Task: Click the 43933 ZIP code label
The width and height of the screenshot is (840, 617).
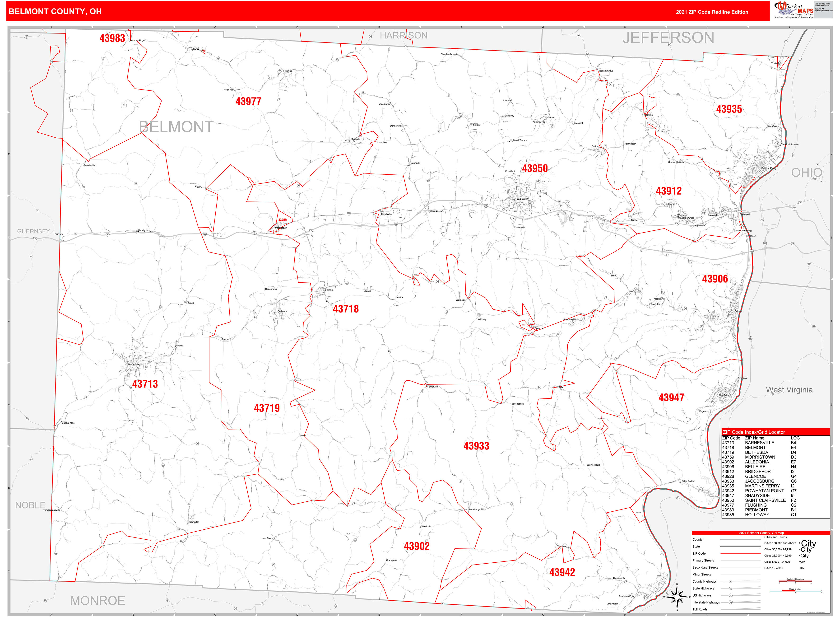Action: point(476,446)
